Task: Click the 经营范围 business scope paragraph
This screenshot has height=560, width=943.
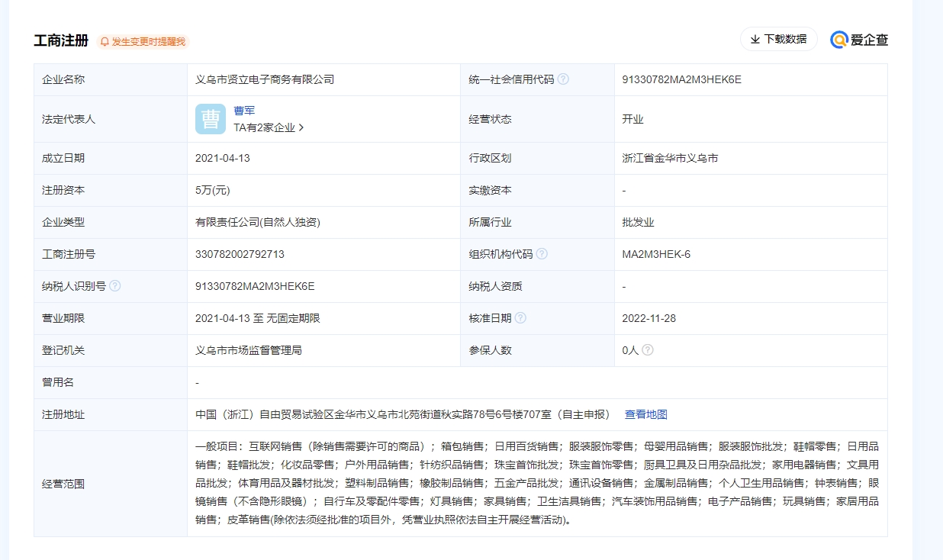Action: [536, 483]
